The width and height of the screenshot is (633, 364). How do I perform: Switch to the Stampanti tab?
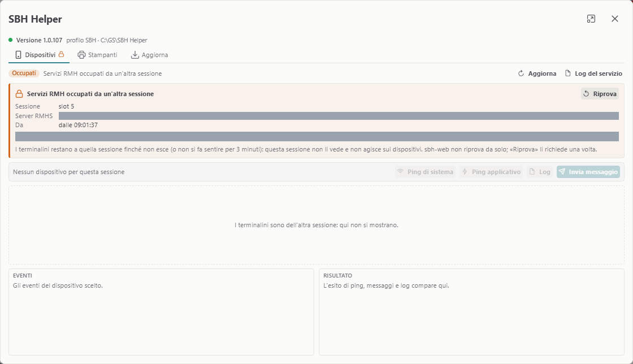[x=97, y=55]
